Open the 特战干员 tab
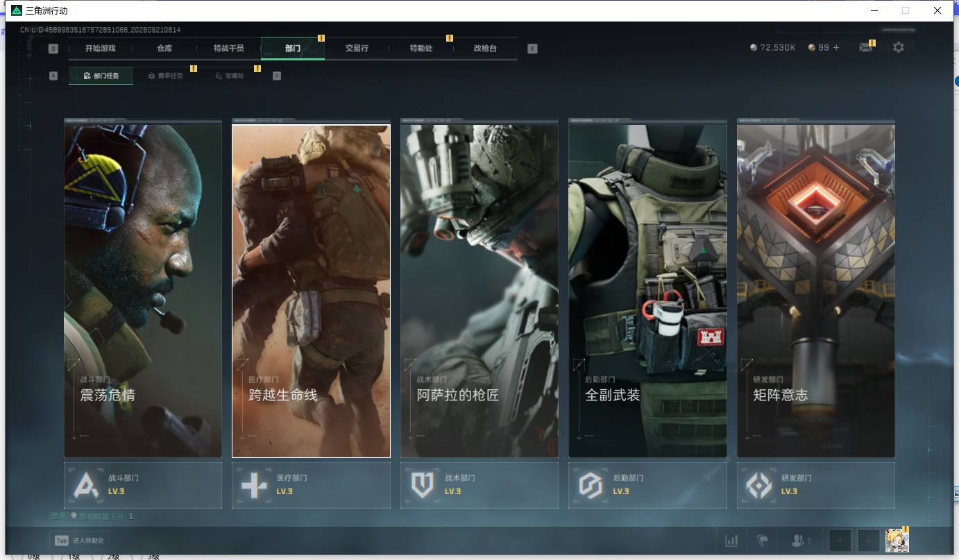 228,49
